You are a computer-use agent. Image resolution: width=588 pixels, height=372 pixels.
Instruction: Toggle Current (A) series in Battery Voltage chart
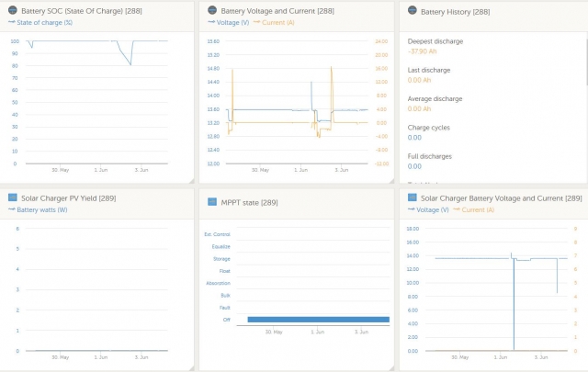(274, 22)
